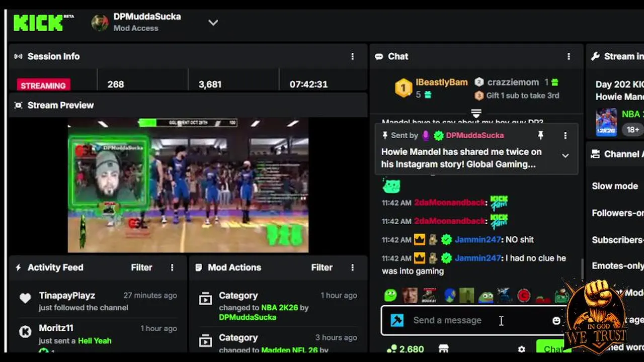Viewport: 644px width, 362px height.
Task: Select the 268 viewers count
Action: tap(116, 84)
